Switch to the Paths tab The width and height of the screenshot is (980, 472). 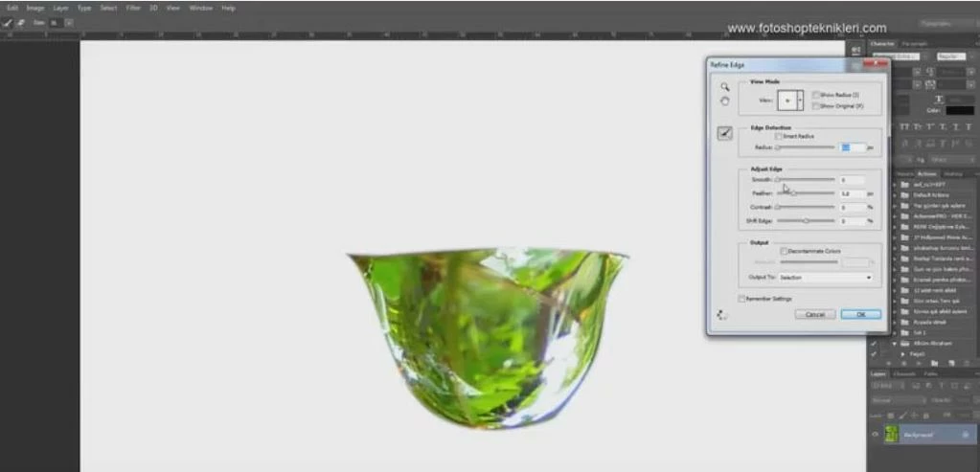point(930,374)
